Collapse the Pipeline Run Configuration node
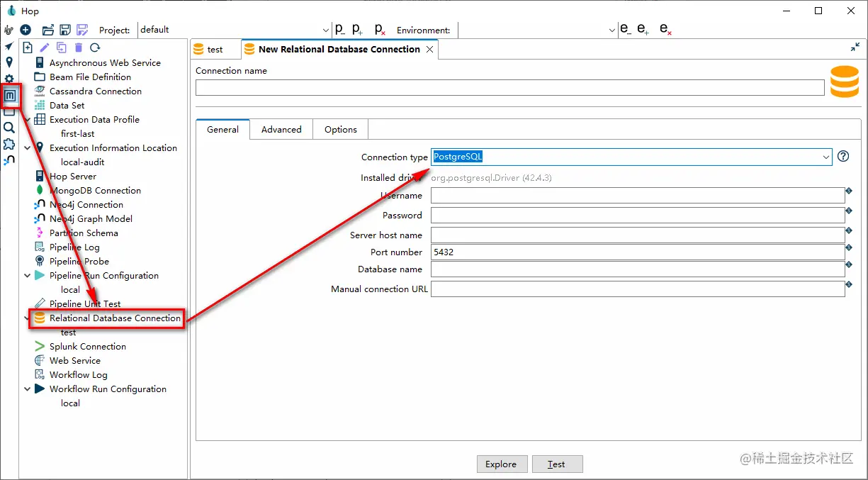The image size is (868, 480). click(28, 276)
